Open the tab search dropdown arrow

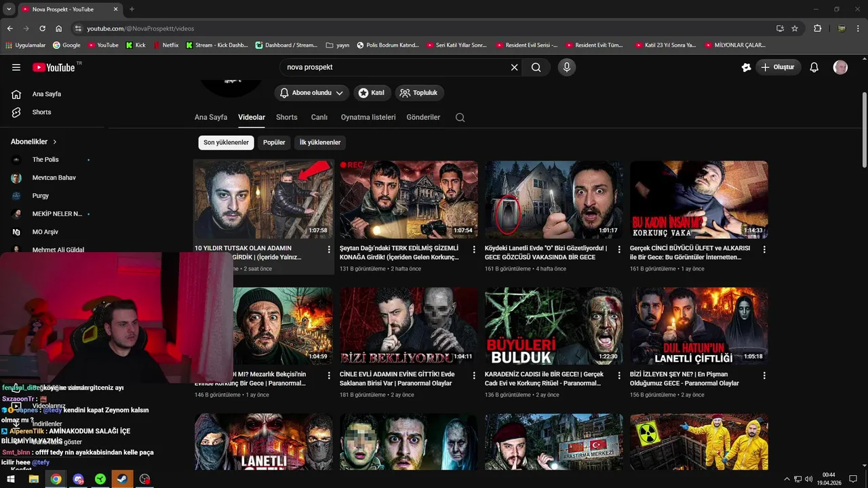(9, 9)
